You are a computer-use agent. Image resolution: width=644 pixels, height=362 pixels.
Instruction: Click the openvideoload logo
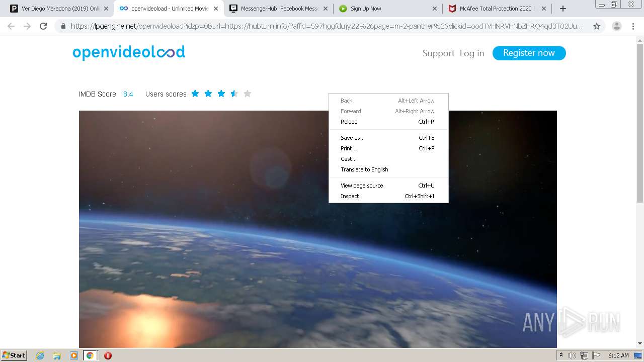[129, 52]
